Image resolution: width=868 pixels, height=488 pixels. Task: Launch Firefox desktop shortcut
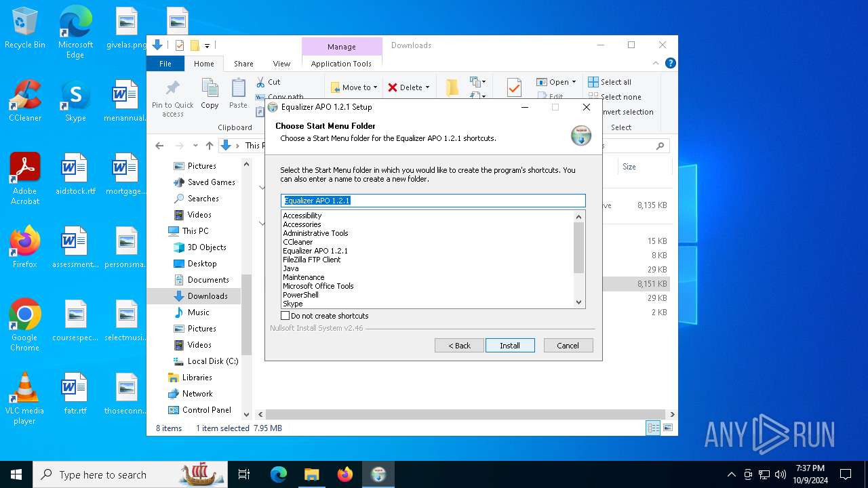(25, 247)
